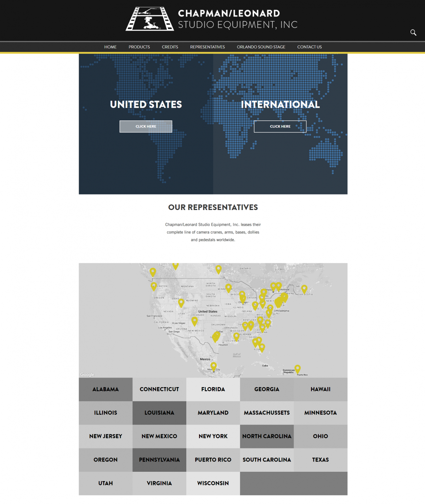Select the map pin near Puerto Rico
The image size is (425, 504).
pyautogui.click(x=297, y=369)
